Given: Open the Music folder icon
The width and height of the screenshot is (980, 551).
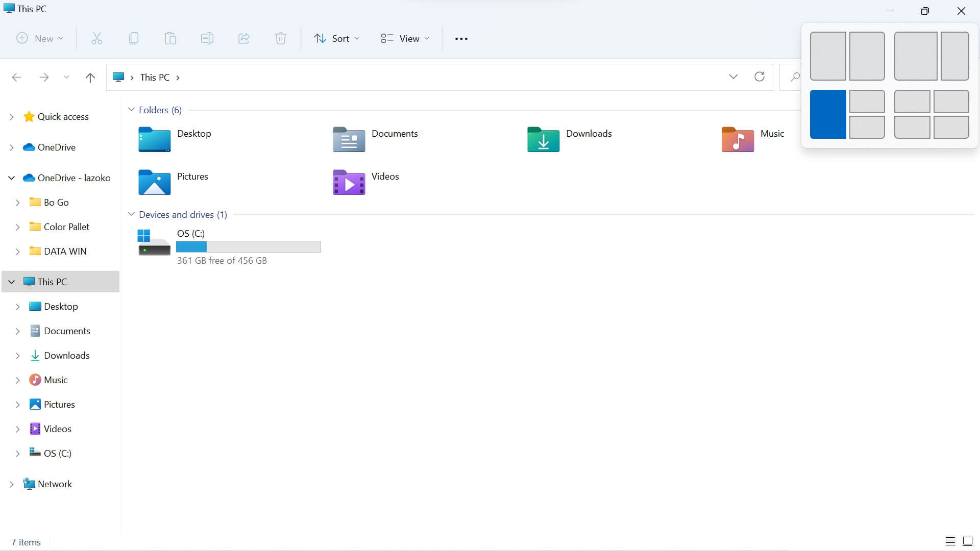Looking at the screenshot, I should 738,139.
